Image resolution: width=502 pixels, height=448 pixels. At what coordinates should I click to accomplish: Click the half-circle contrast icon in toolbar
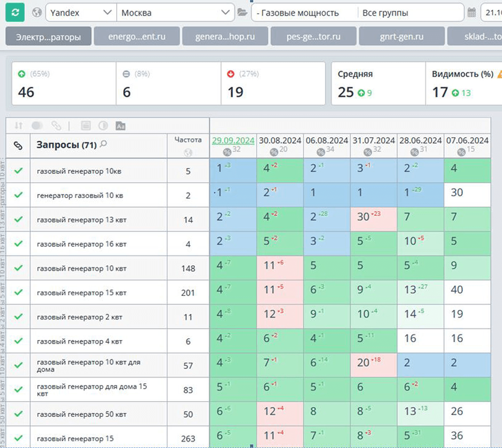pos(103,126)
